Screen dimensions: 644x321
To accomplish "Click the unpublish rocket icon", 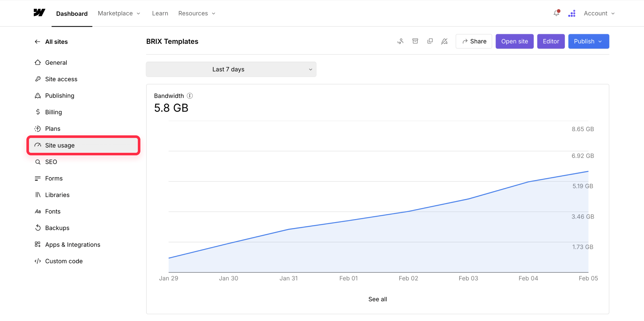I will coord(444,41).
